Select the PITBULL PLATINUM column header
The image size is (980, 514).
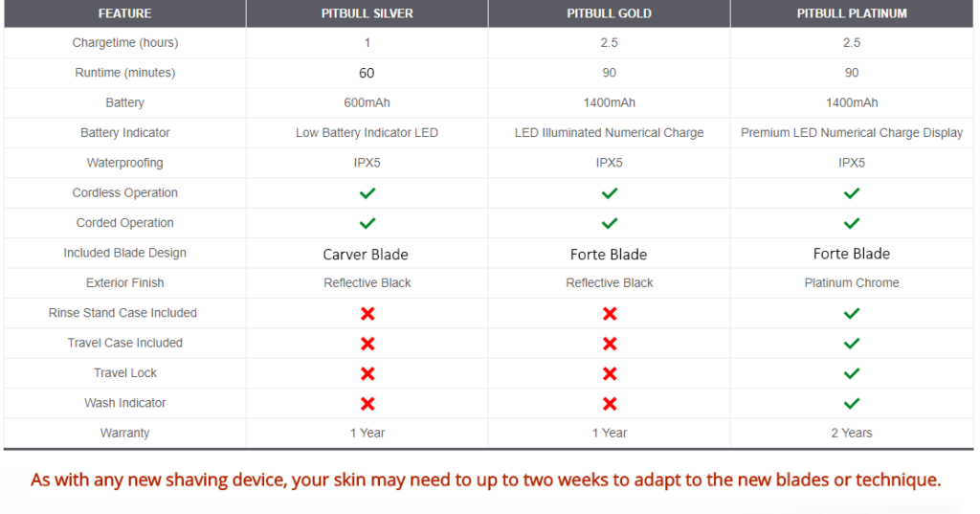[x=852, y=13]
